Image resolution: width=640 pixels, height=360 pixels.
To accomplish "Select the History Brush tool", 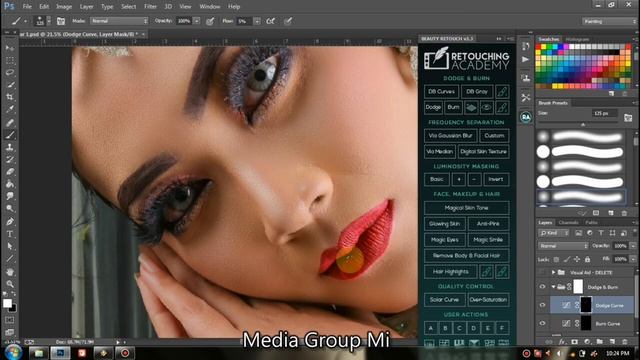I will tap(10, 160).
